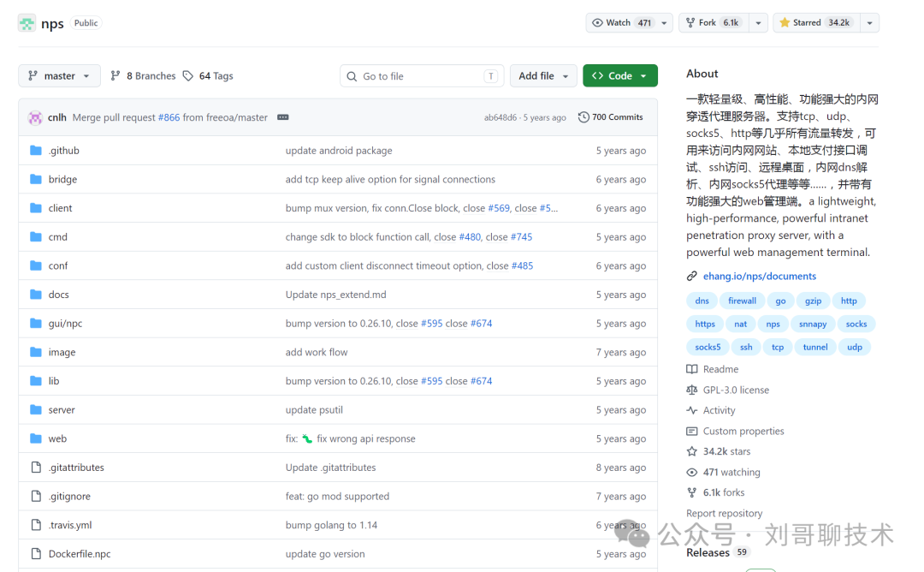Viewport: 924px width, 572px height.
Task: Select the snnapy topic tag
Action: pos(813,325)
